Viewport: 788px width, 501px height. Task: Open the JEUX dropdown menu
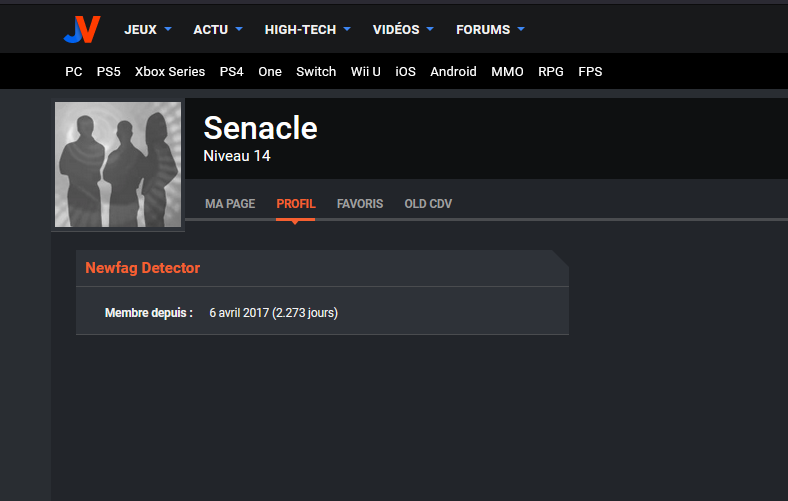click(148, 30)
